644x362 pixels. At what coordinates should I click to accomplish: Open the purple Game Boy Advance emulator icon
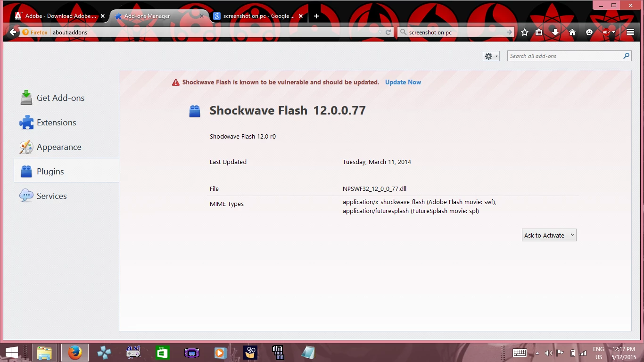click(192, 353)
